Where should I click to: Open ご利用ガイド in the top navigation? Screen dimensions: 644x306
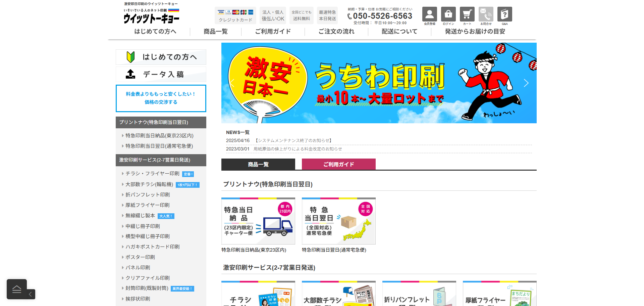(x=273, y=32)
